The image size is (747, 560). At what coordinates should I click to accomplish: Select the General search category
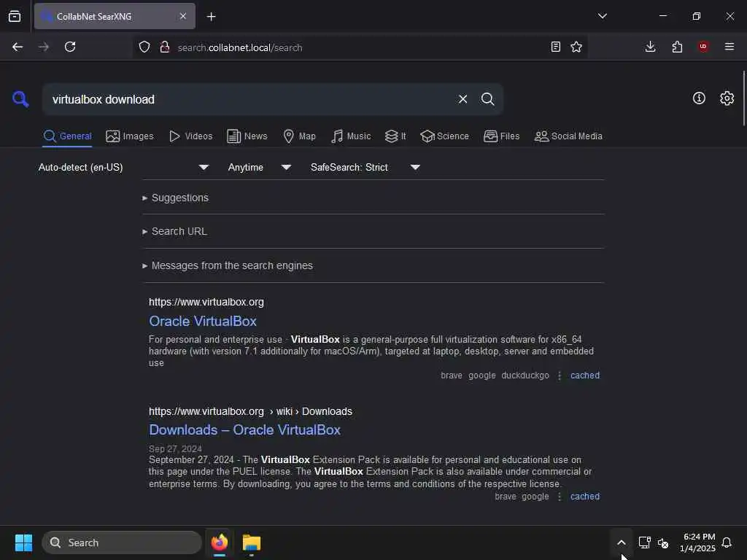[x=67, y=136]
